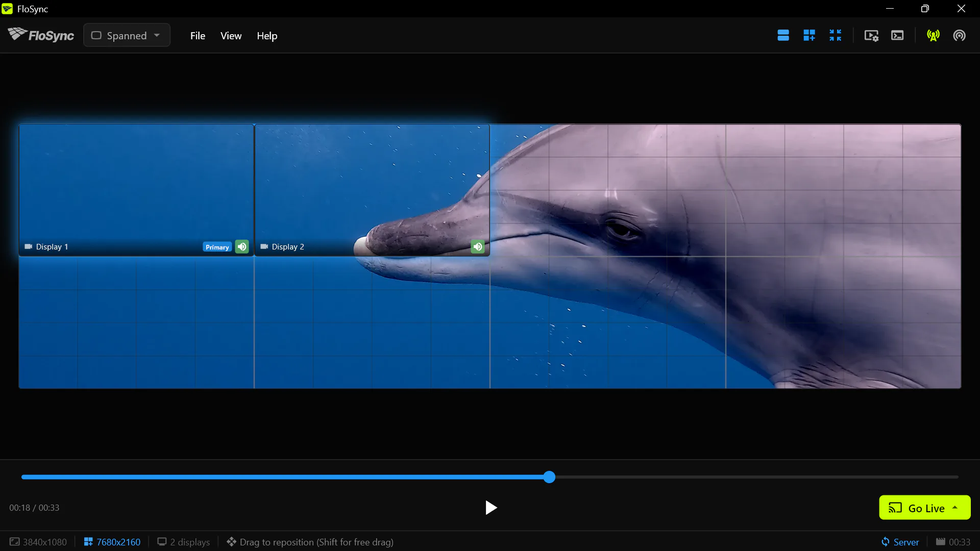Toggle audio speaker on Display 1
Image resolution: width=980 pixels, height=551 pixels.
coord(242,247)
